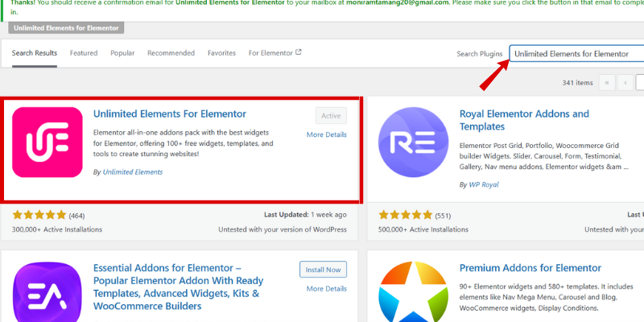The width and height of the screenshot is (644, 322).
Task: Switch to the Featured tab
Action: click(x=84, y=53)
